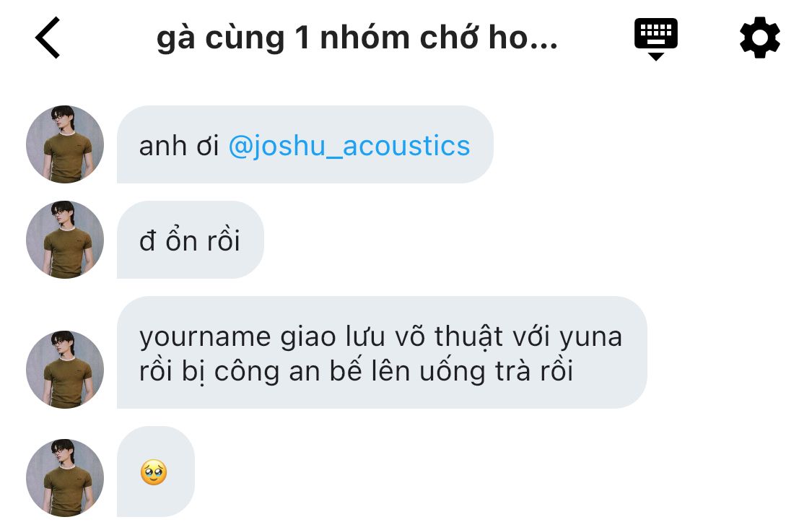The width and height of the screenshot is (812, 530).
Task: Tap the pleading face emoji
Action: (154, 472)
